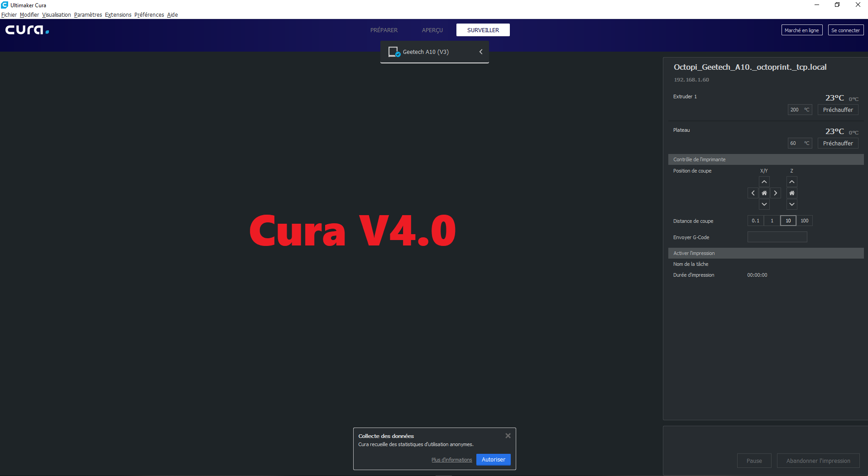This screenshot has height=476, width=868.
Task: Preheat the Plateau with Préchauffer
Action: point(838,143)
